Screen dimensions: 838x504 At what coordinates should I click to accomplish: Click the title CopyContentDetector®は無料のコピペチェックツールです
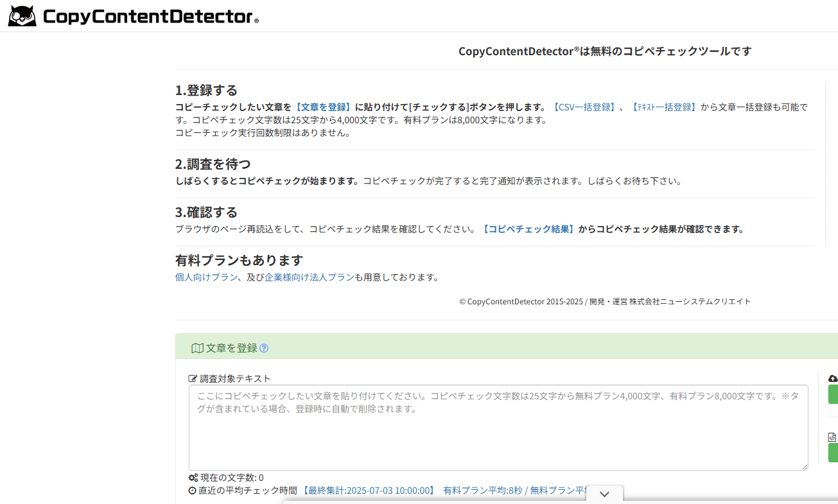tap(605, 51)
